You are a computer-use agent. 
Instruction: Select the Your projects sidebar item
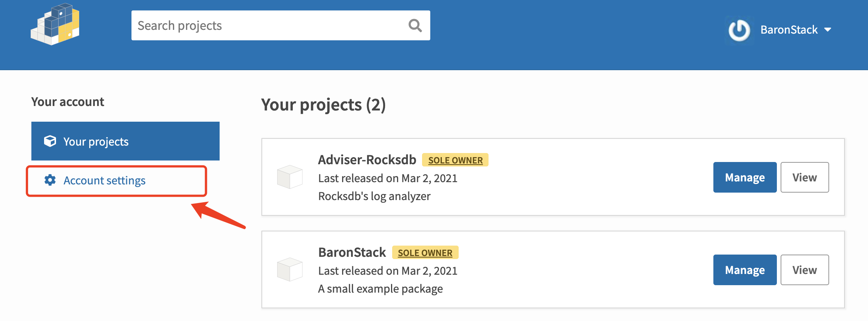(125, 141)
